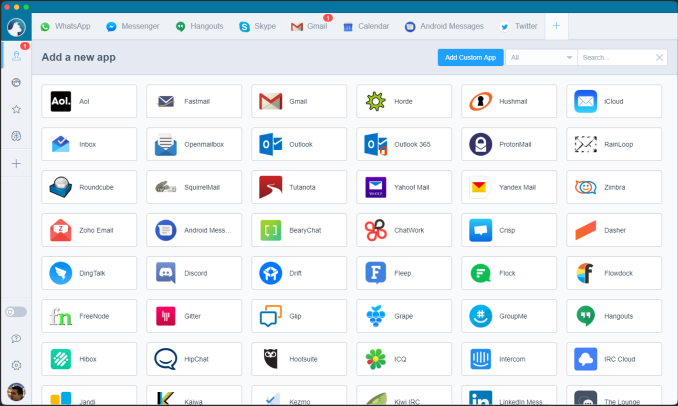Add the Fastmail app
Image resolution: width=678 pixels, height=406 pixels.
pos(194,101)
